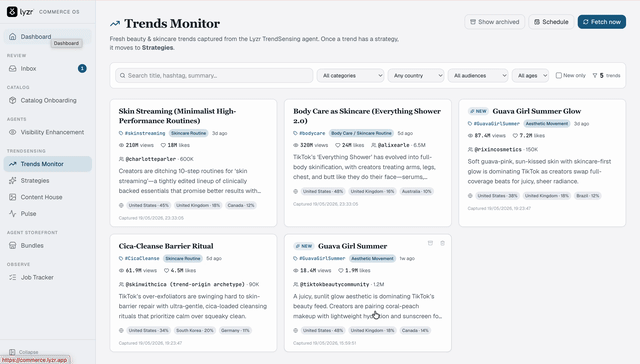The image size is (640, 364).
Task: Follow the Strategies link in description
Action: [x=157, y=48]
